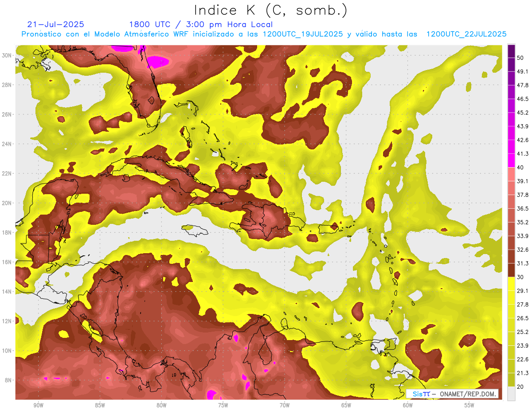The height and width of the screenshot is (411, 532).
Task: Click the colorbar value 23.9
Action: point(523,345)
